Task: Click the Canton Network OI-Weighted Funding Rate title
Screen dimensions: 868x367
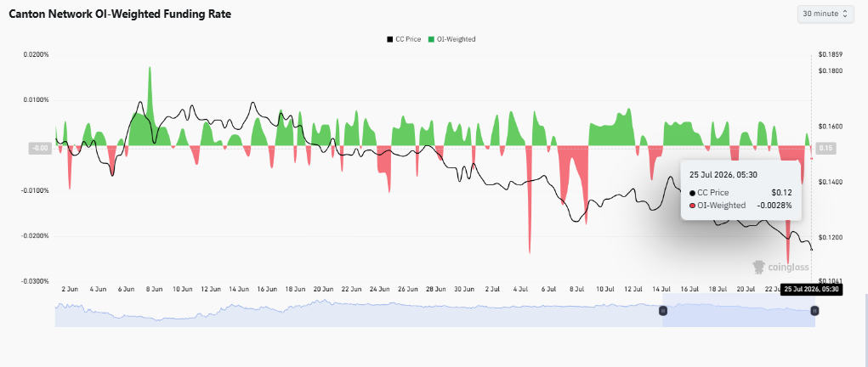Action: point(120,14)
